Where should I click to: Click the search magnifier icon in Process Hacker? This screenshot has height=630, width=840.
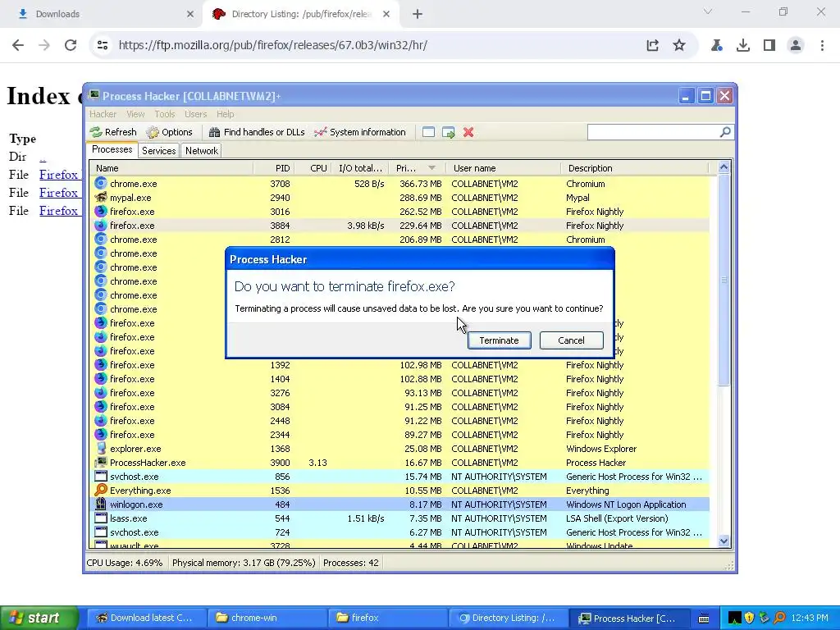pos(725,132)
